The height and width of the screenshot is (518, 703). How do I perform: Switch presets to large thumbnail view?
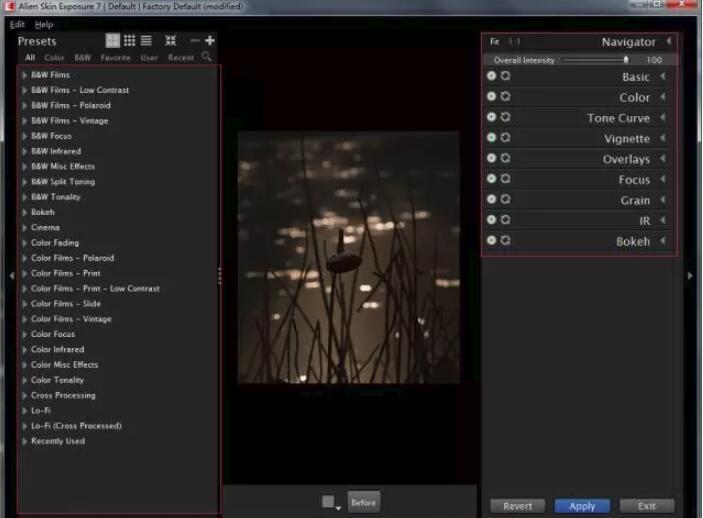pyautogui.click(x=113, y=41)
